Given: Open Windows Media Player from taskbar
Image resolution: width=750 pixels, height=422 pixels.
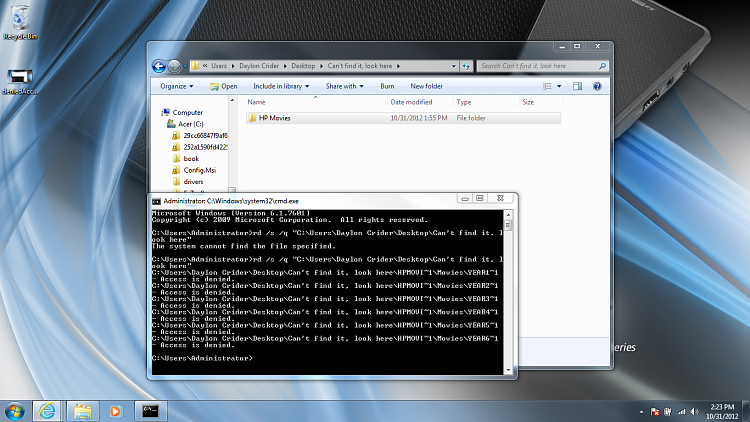Looking at the screenshot, I should click(x=115, y=411).
